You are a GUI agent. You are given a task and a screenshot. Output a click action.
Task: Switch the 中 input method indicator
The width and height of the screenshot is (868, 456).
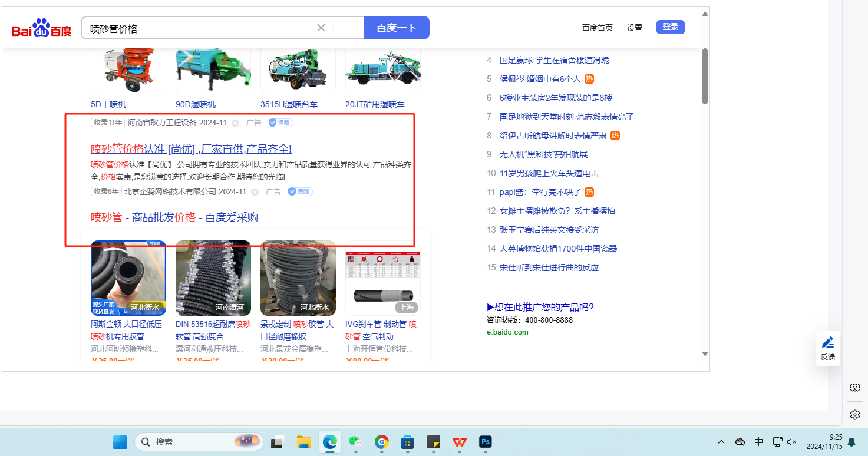759,442
